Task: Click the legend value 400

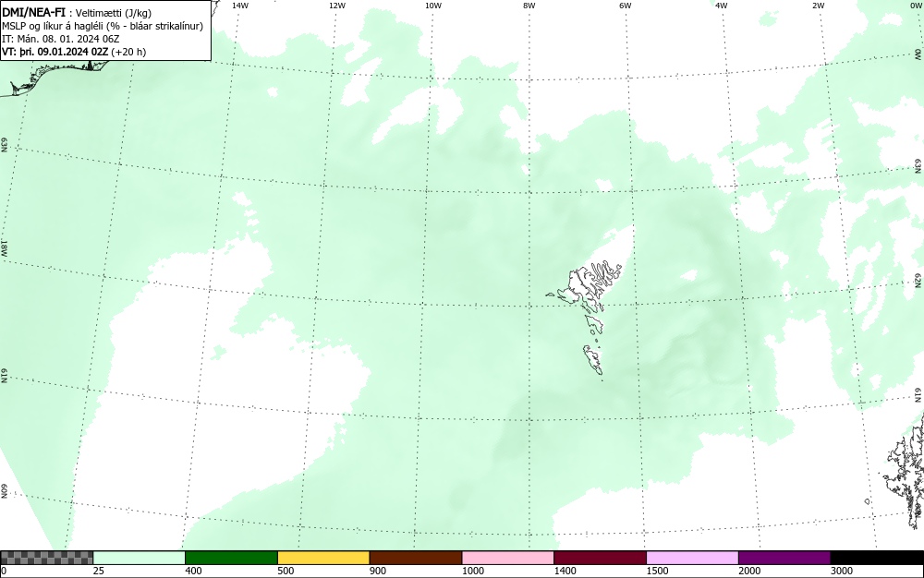Action: 193,571
